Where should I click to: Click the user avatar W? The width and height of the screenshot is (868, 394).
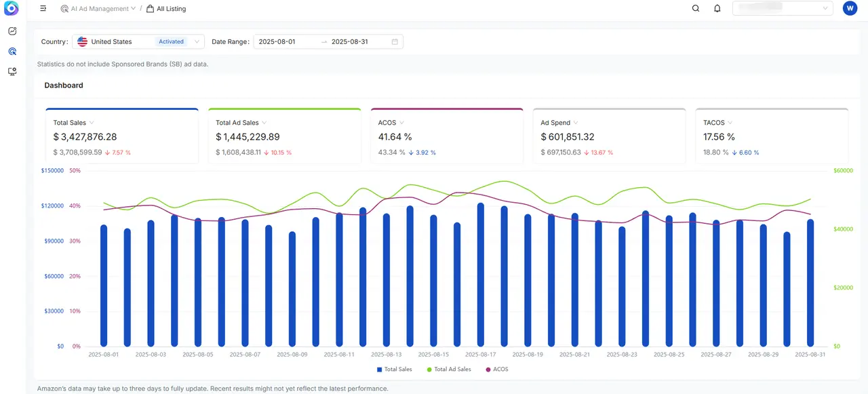(x=849, y=9)
